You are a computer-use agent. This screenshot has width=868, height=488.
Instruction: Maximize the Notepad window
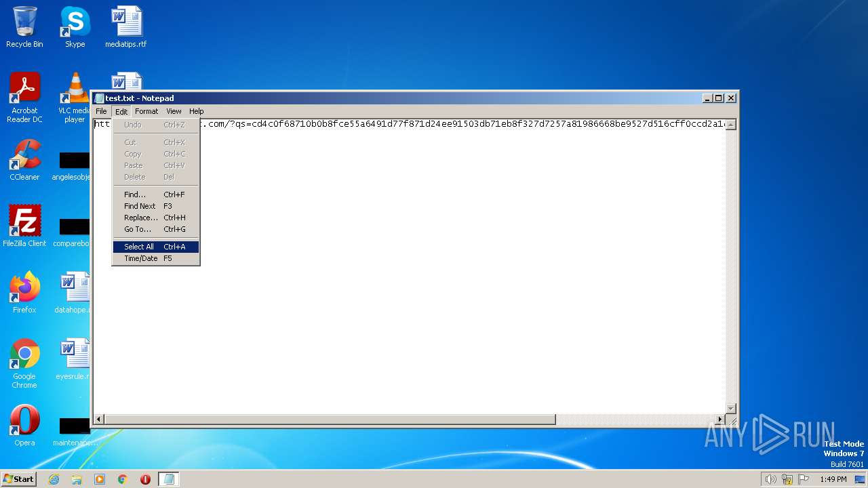[719, 98]
